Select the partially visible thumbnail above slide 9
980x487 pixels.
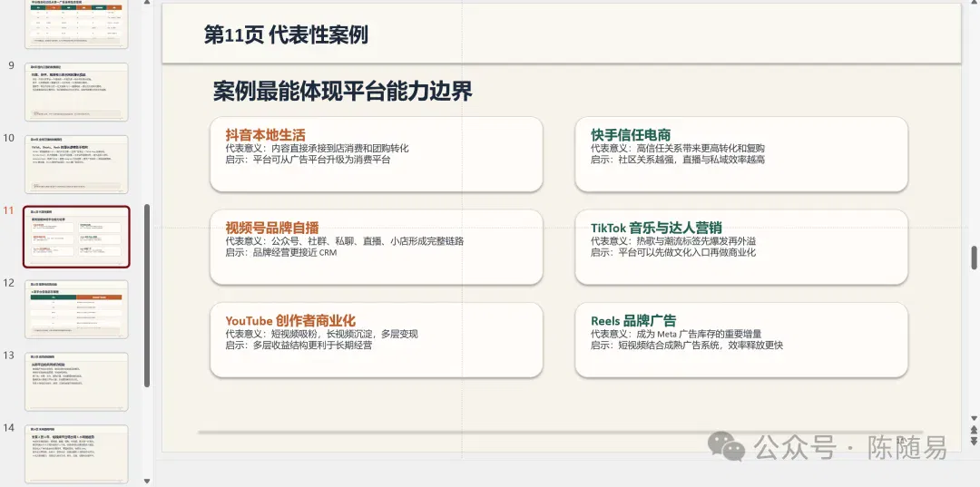76,24
